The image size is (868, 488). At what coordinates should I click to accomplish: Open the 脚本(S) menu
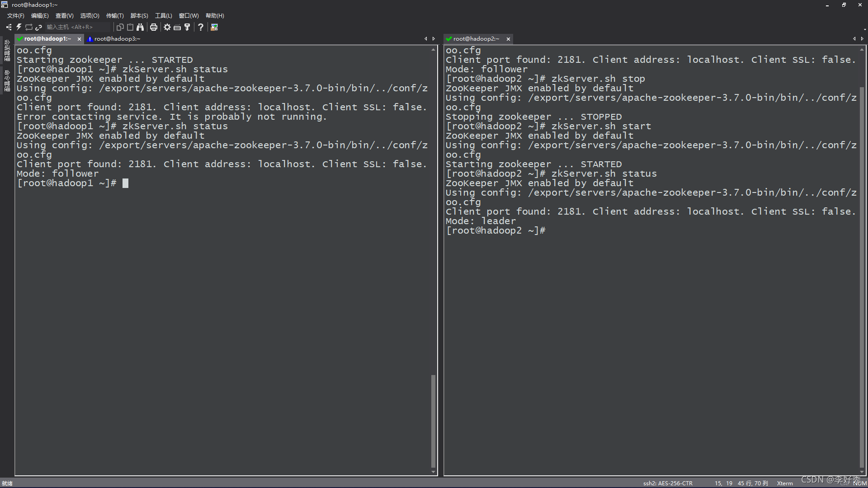point(139,16)
